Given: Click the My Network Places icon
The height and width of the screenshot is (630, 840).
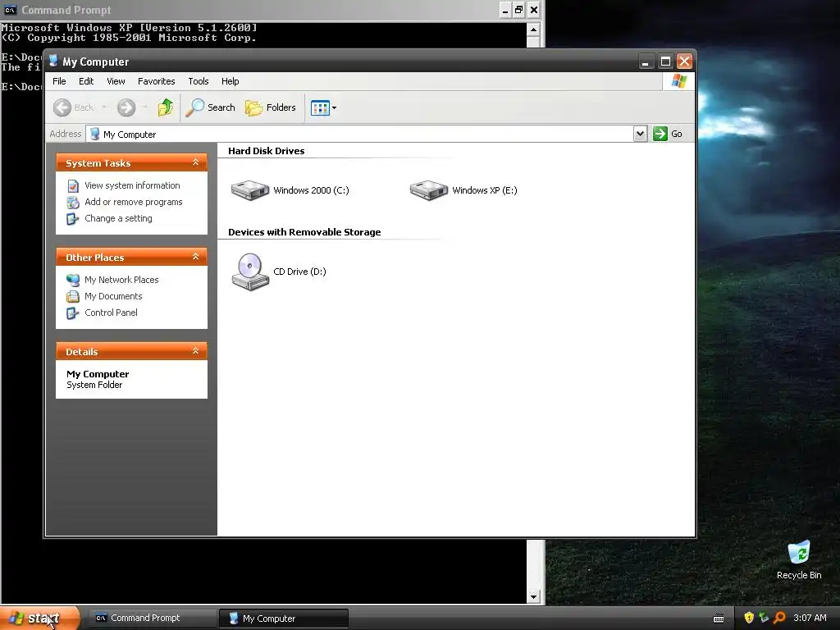Looking at the screenshot, I should point(73,280).
